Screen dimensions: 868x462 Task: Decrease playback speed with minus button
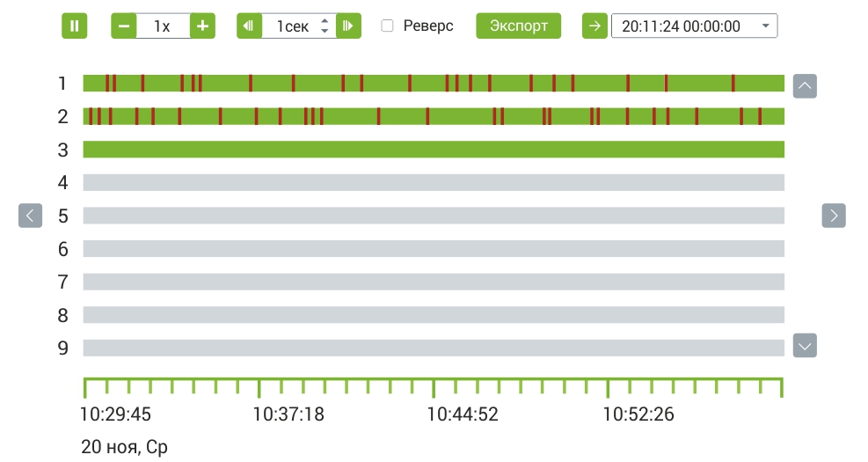pos(124,26)
